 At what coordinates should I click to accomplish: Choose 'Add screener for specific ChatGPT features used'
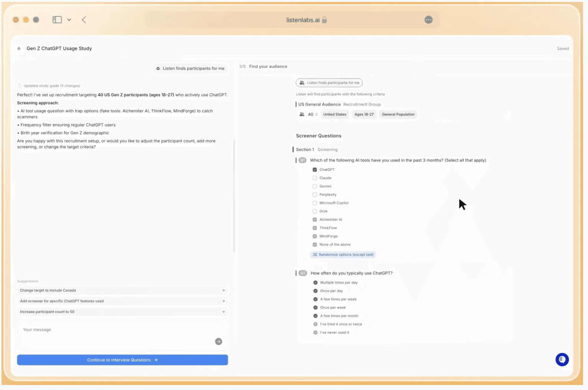click(x=122, y=302)
